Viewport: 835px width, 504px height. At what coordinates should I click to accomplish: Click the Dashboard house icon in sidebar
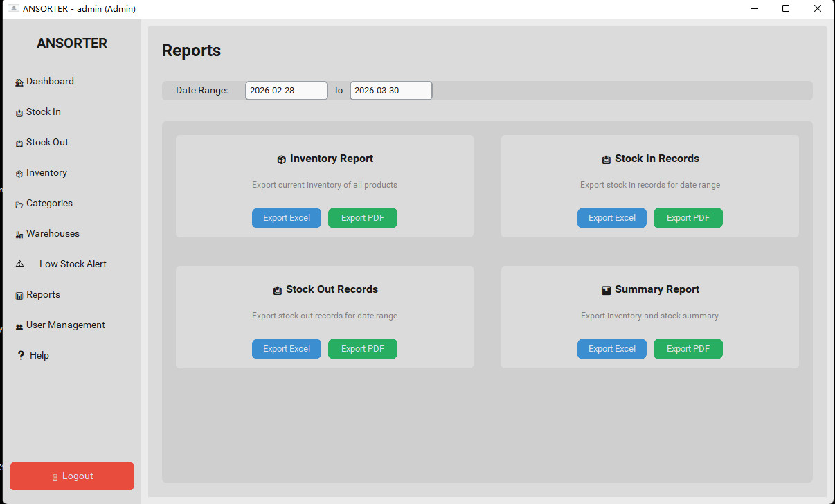(x=19, y=82)
